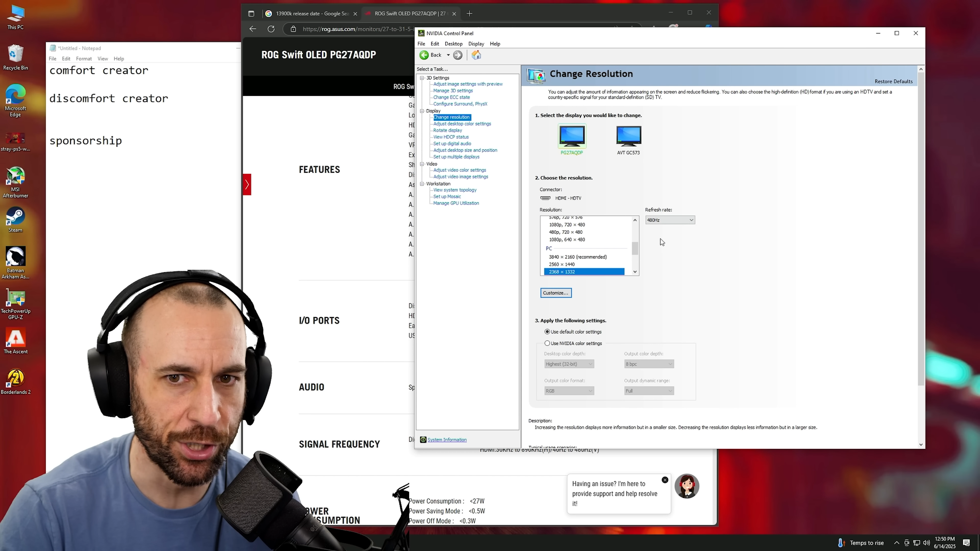Open Batman Arkham desktop shortcut
Viewport: 980px width, 551px height.
pyautogui.click(x=15, y=262)
